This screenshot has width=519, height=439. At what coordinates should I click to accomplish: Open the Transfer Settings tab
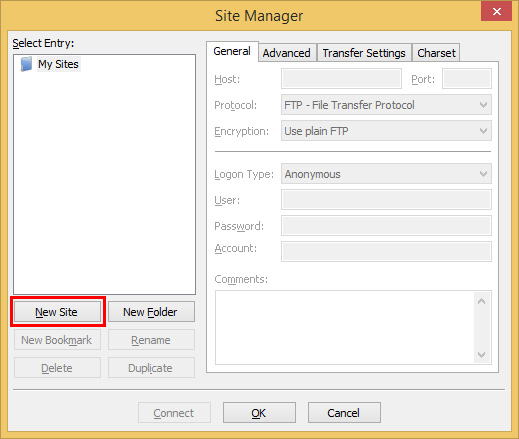[364, 53]
